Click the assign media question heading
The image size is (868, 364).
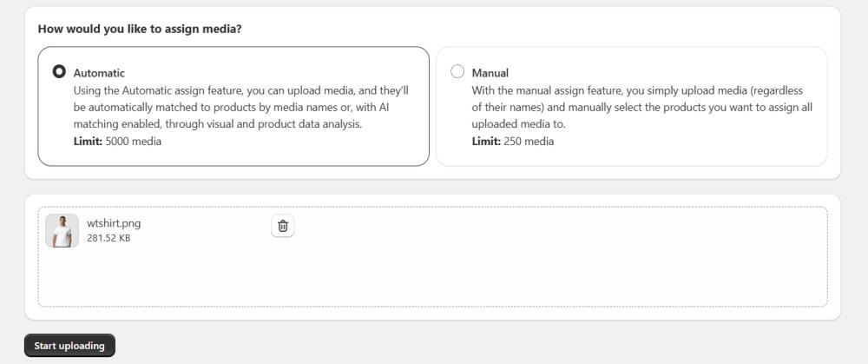coord(140,30)
